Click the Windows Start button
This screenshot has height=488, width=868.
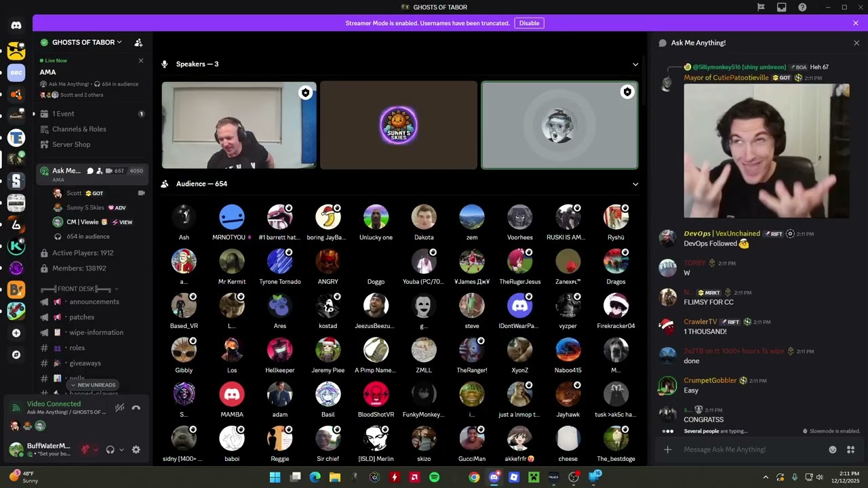coord(275,477)
